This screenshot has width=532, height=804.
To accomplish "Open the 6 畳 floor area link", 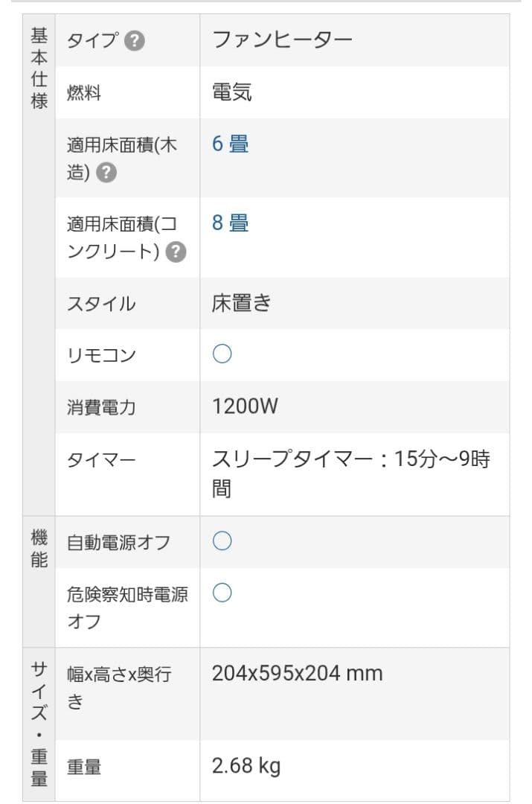I will point(227,143).
